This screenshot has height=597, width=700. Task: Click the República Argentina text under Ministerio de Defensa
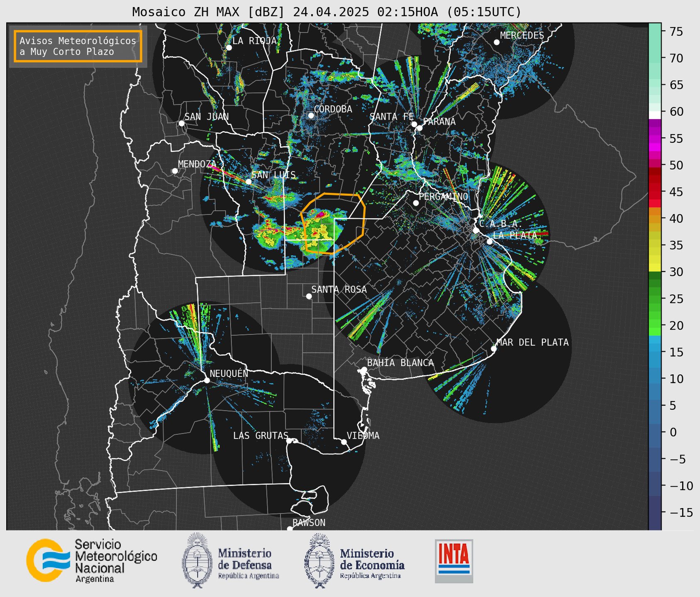(x=249, y=576)
